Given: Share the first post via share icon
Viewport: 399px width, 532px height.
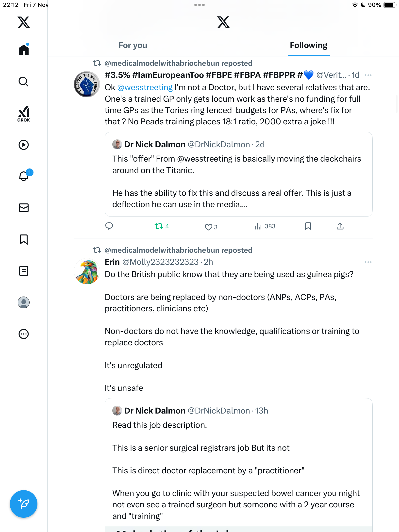Looking at the screenshot, I should (340, 226).
